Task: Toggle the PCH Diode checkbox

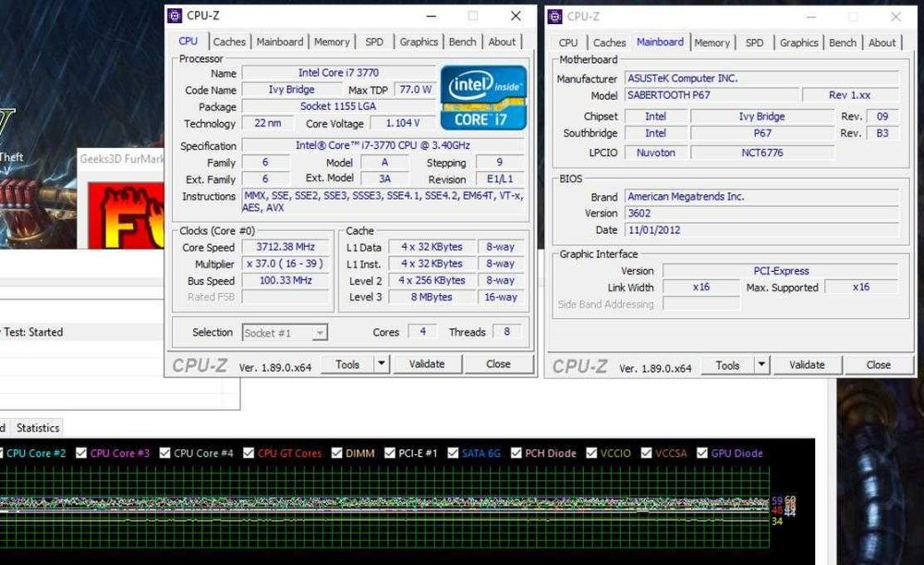Action: [x=517, y=453]
